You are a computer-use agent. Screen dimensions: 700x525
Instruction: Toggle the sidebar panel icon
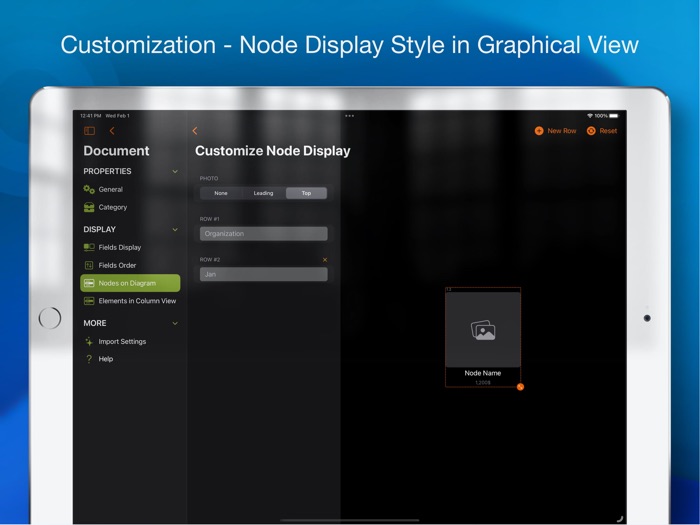(89, 131)
